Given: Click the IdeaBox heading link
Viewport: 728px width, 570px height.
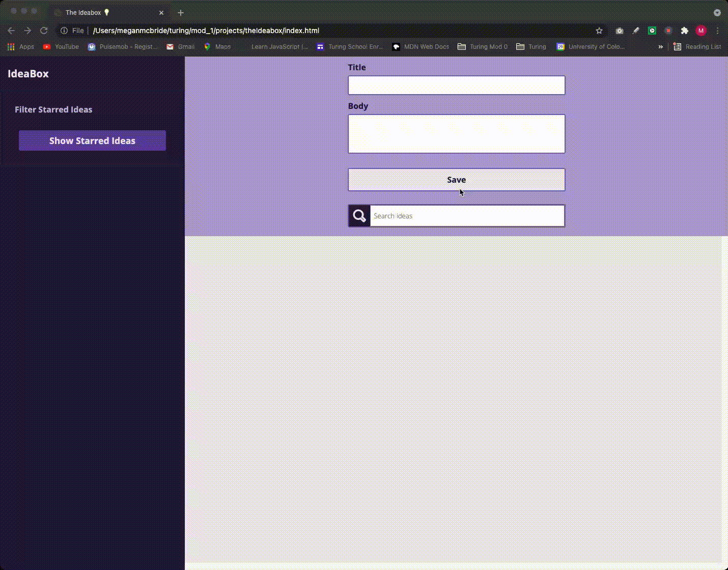Looking at the screenshot, I should point(28,73).
